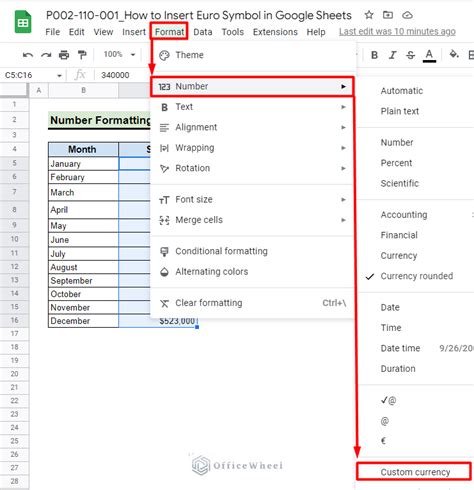
Task: Open the Format menu
Action: click(x=169, y=32)
